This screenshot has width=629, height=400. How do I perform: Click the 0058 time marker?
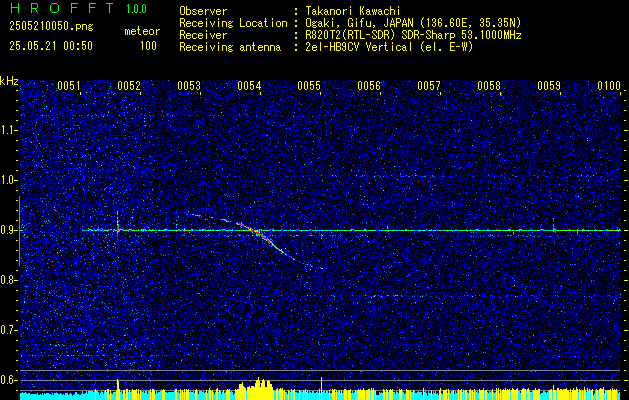(x=489, y=85)
